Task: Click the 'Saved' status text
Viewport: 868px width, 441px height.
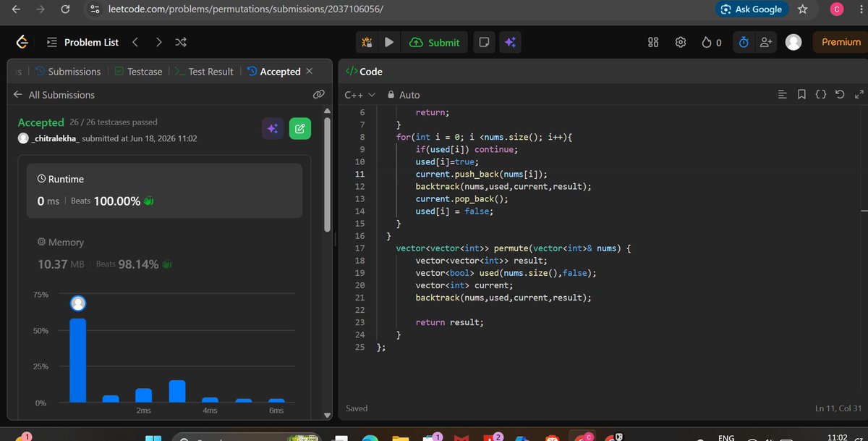Action: click(357, 408)
